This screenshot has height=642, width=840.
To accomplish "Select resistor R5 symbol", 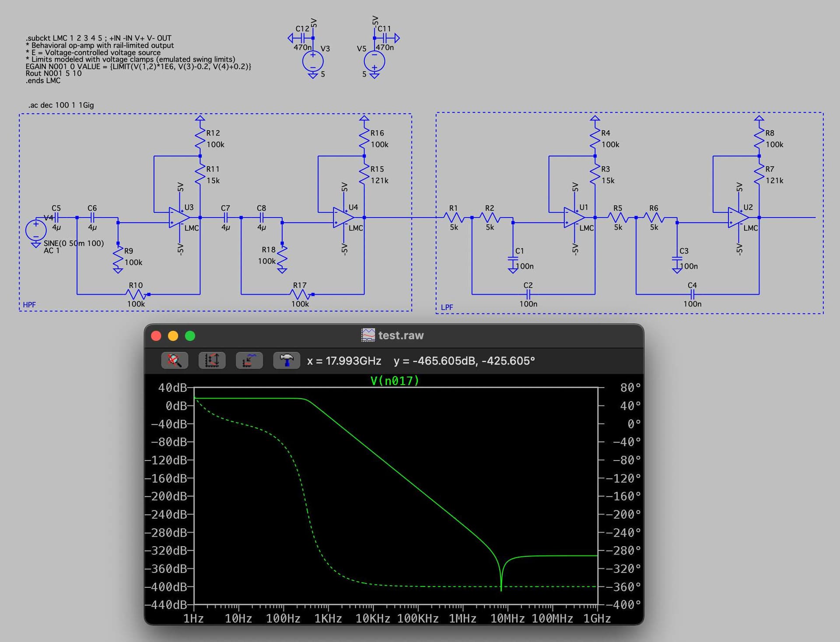I will coord(618,217).
